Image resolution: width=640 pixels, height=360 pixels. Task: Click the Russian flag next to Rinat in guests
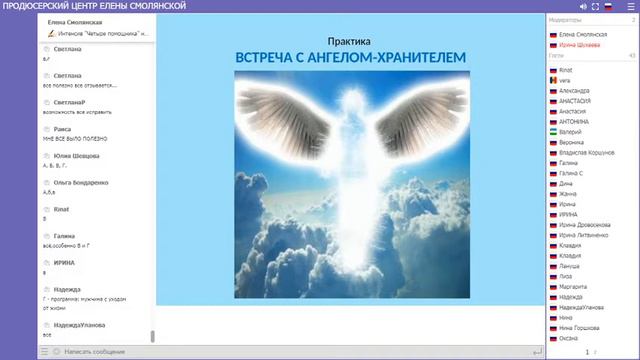coord(553,70)
